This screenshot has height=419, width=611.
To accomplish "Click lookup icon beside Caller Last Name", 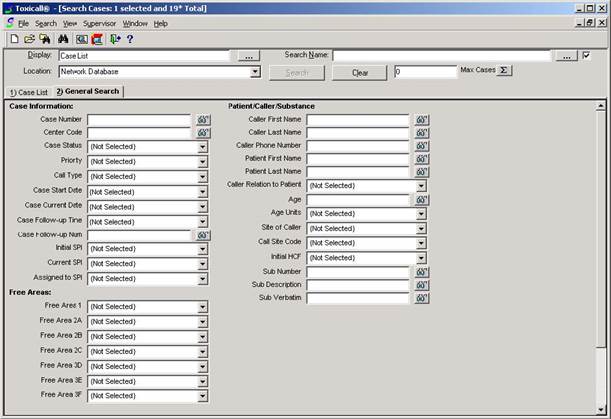I will pyautogui.click(x=421, y=133).
